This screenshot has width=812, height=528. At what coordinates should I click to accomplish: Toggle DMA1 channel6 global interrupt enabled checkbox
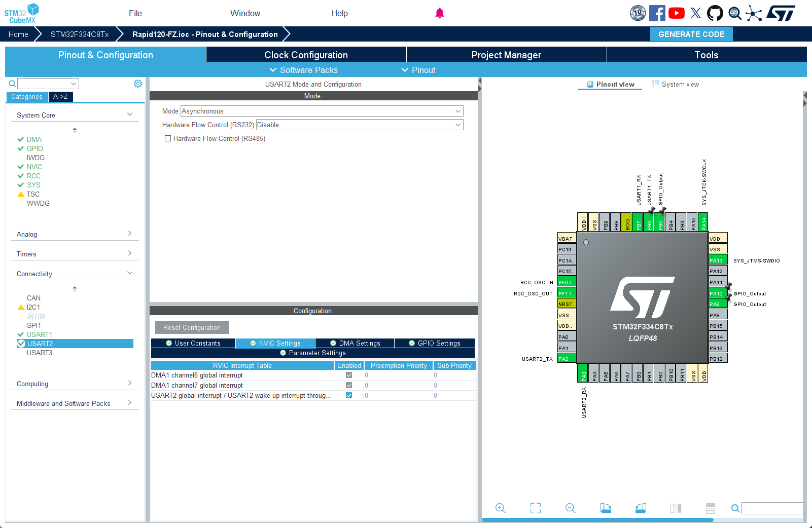349,375
